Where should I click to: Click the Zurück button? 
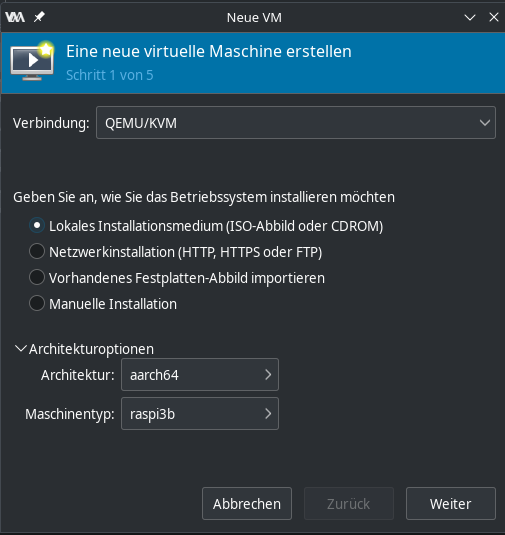click(349, 504)
